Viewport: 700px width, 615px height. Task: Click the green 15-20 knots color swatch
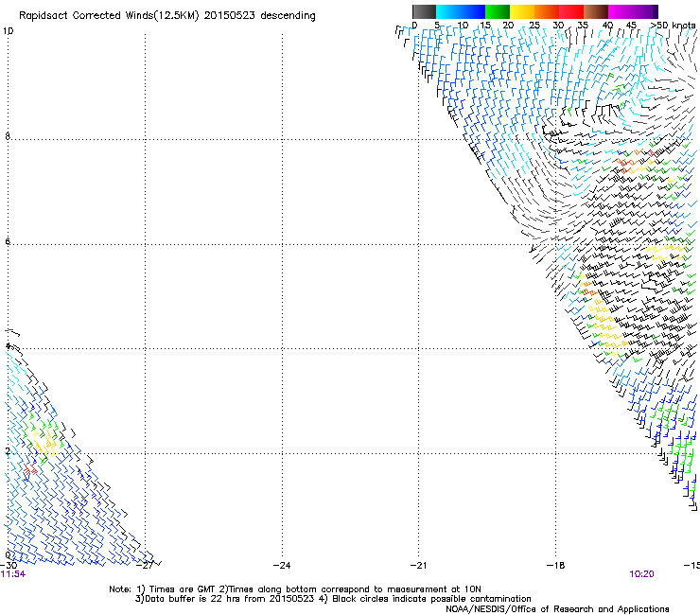[x=498, y=11]
